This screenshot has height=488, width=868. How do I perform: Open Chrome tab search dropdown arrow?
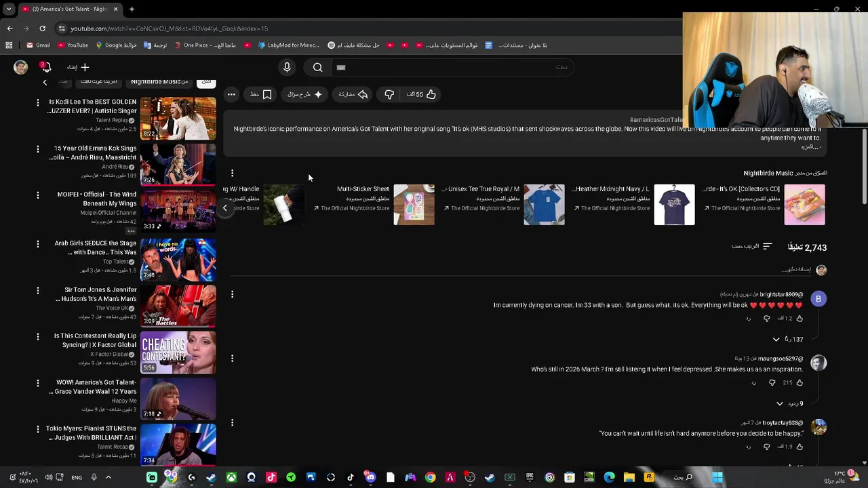(9, 9)
